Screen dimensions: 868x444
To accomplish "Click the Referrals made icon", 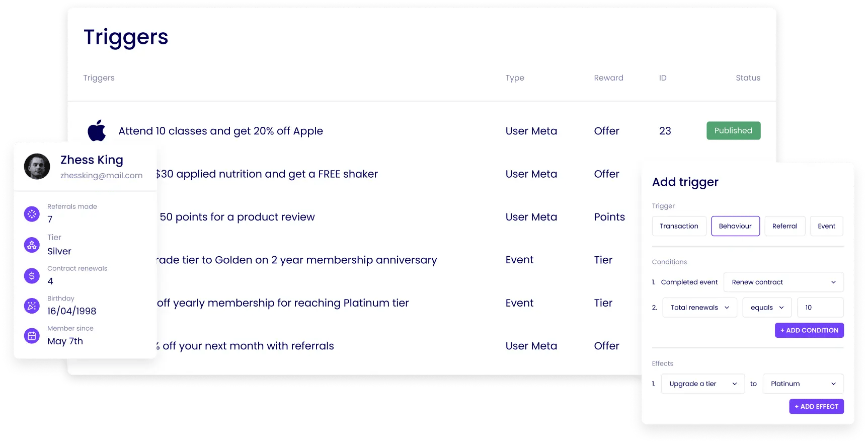I will pos(32,213).
